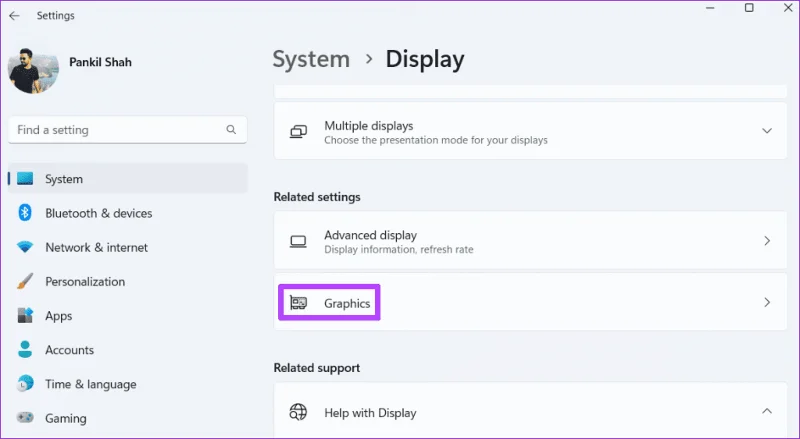Minimize the Settings window

(710, 8)
